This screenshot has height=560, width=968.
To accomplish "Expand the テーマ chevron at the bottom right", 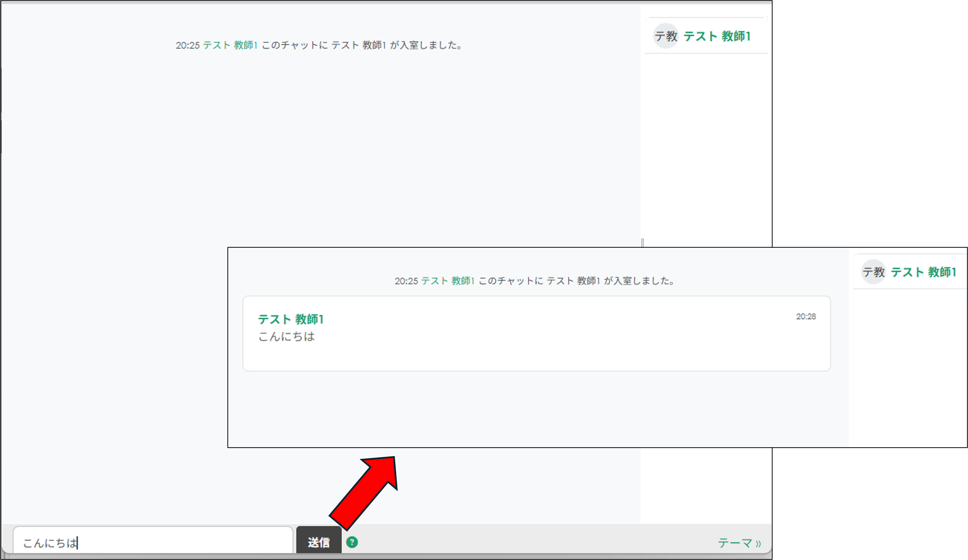I will coord(758,543).
